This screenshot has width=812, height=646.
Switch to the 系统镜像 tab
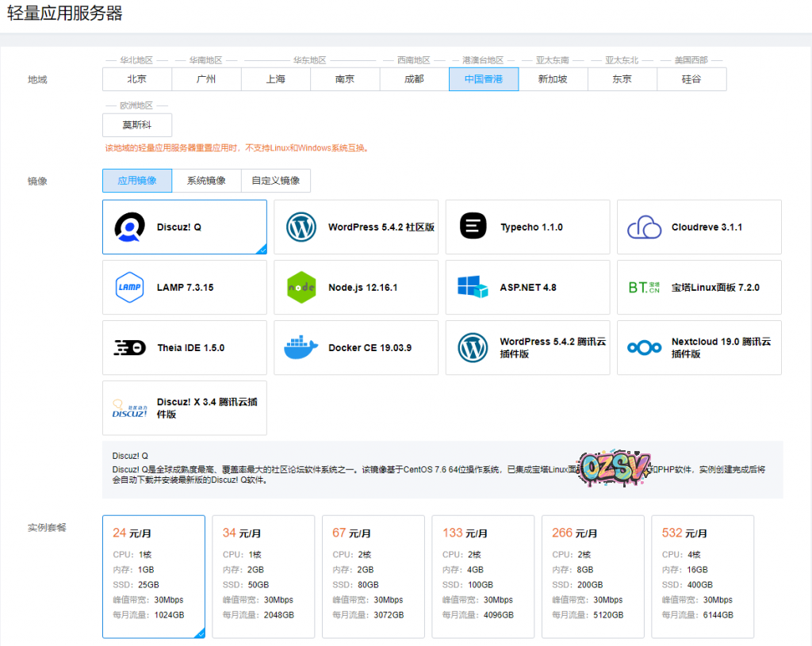pyautogui.click(x=206, y=181)
